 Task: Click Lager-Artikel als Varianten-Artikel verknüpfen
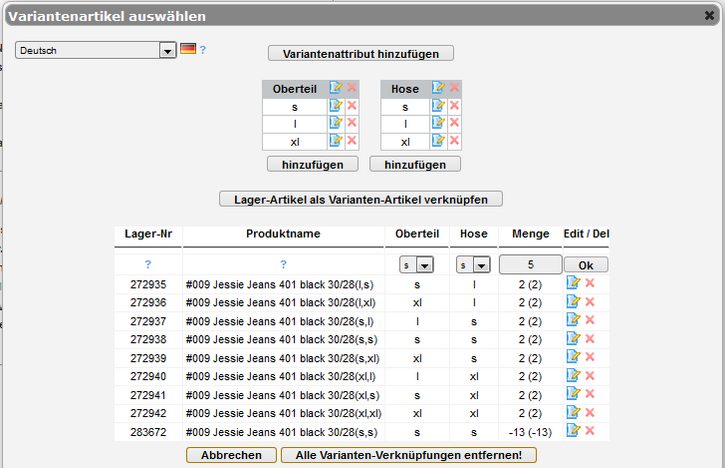[x=361, y=199]
